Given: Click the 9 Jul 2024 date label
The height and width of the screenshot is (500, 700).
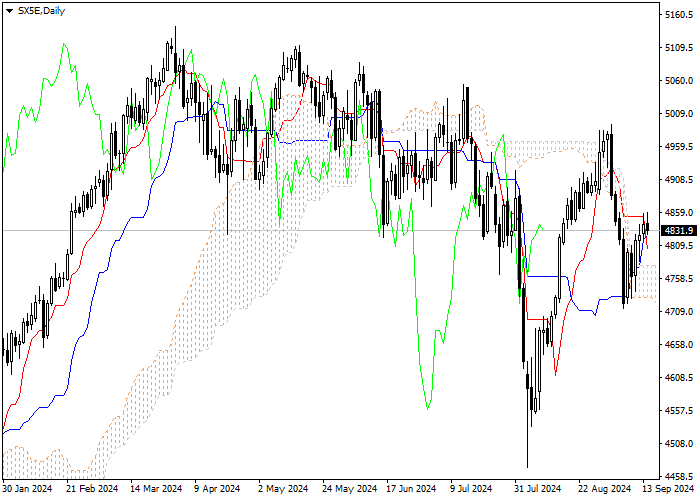Looking at the screenshot, I should tap(471, 489).
